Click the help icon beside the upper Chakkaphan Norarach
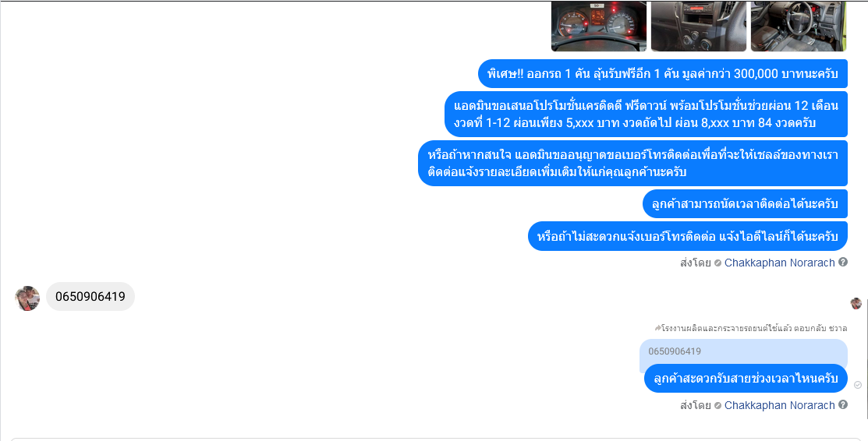 842,263
